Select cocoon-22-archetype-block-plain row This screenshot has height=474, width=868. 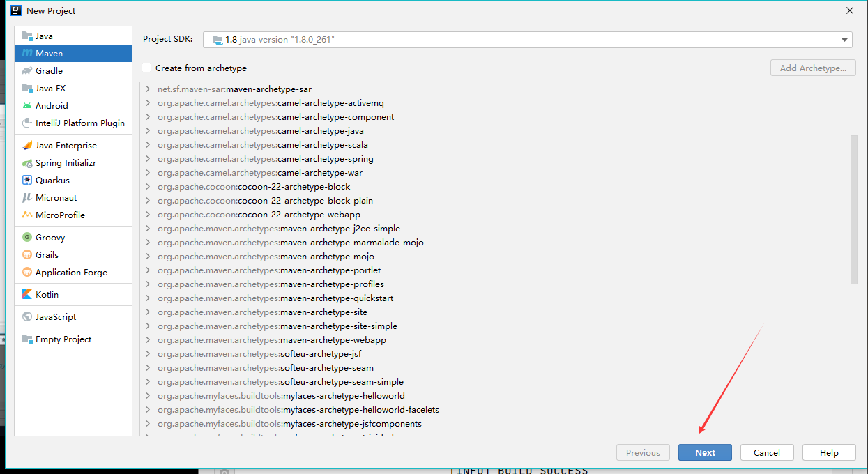click(494, 201)
